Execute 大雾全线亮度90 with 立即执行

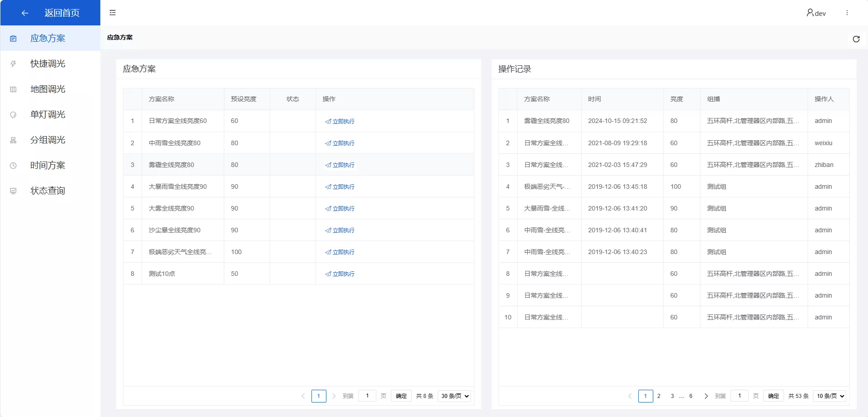tap(340, 208)
